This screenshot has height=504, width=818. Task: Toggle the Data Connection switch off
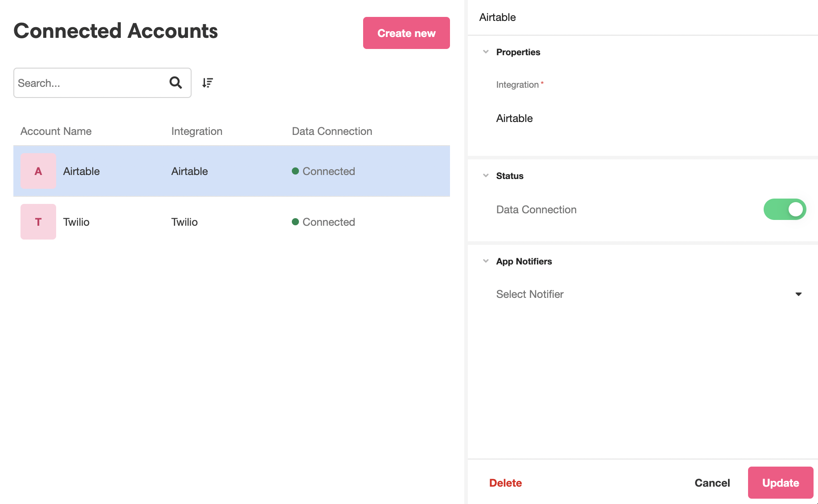click(785, 209)
